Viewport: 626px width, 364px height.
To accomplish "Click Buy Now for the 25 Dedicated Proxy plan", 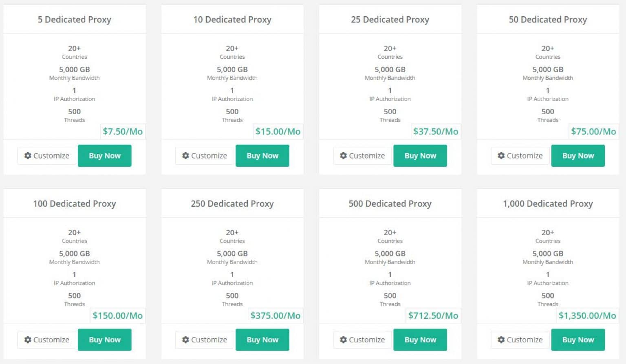I will click(420, 156).
